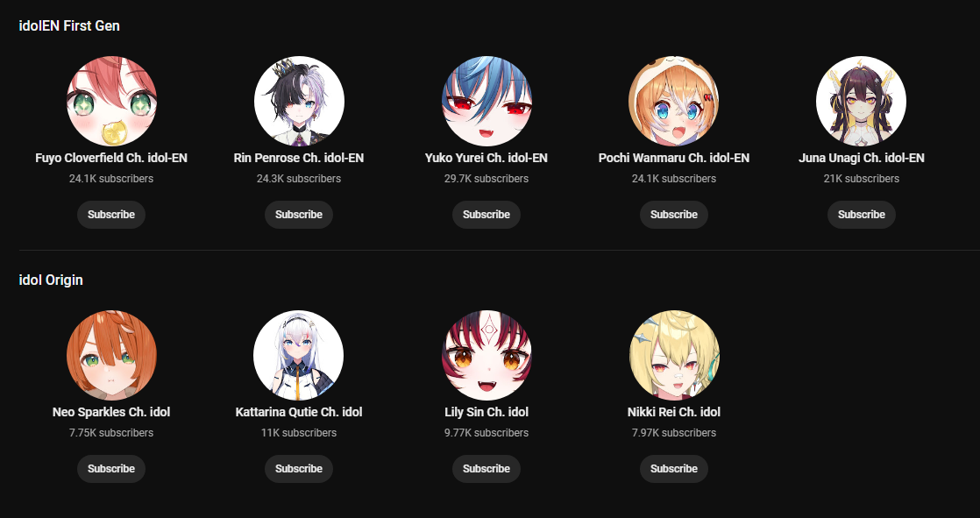Open Yuko Yurei's channel avatar
Screen dimensions: 980x518
[x=486, y=101]
